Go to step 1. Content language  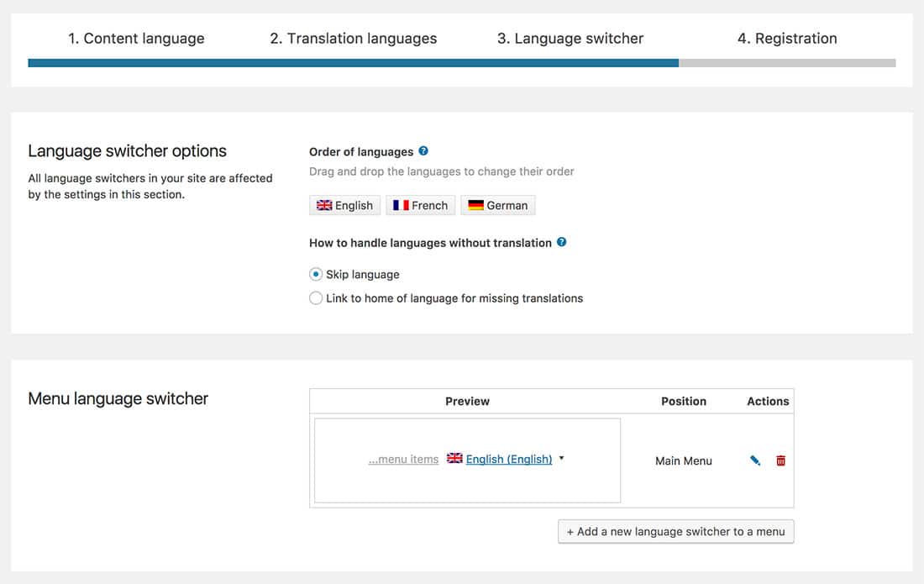136,39
